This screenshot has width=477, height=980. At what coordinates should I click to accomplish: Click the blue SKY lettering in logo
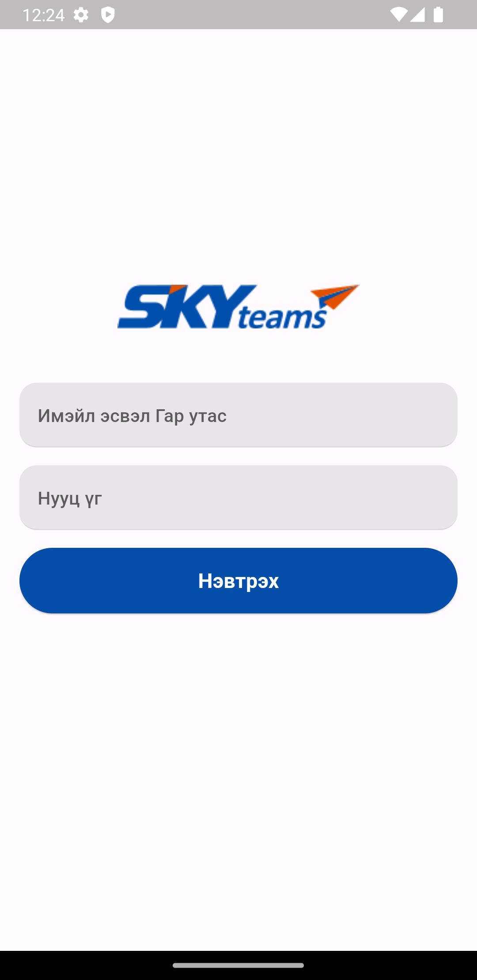pos(187,306)
